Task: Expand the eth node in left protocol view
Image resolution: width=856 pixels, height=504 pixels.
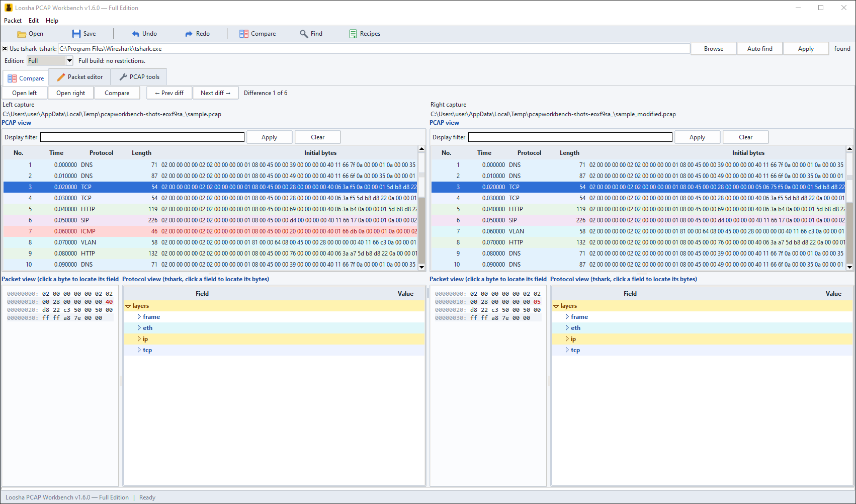Action: tap(139, 328)
